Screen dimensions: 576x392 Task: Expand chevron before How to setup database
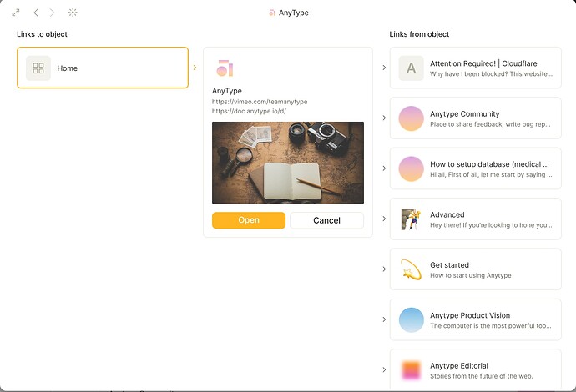click(x=384, y=168)
